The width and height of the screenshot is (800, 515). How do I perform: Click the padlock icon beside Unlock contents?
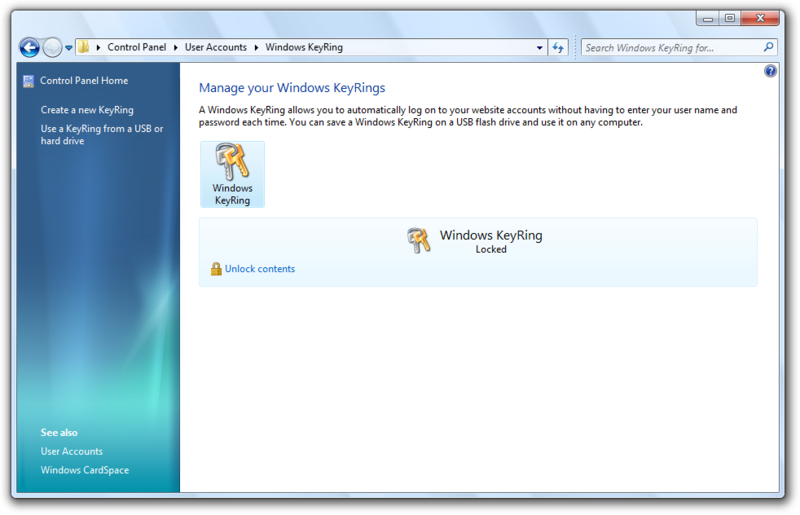click(x=216, y=269)
